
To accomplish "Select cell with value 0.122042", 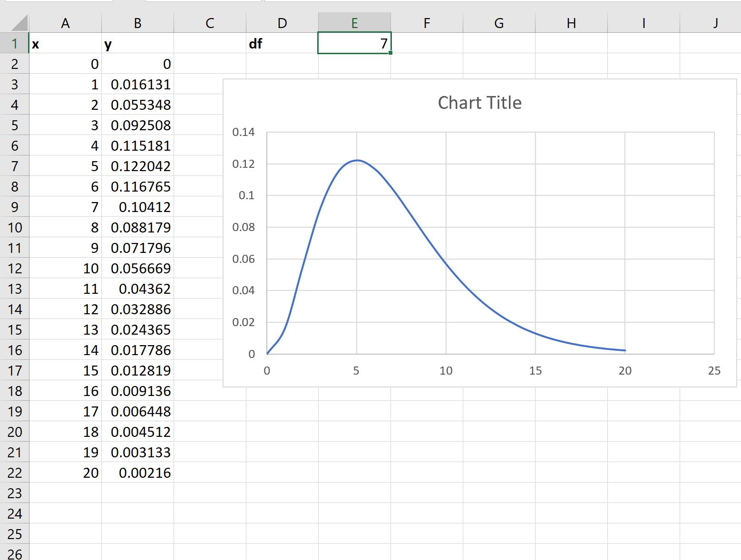I will tap(138, 166).
